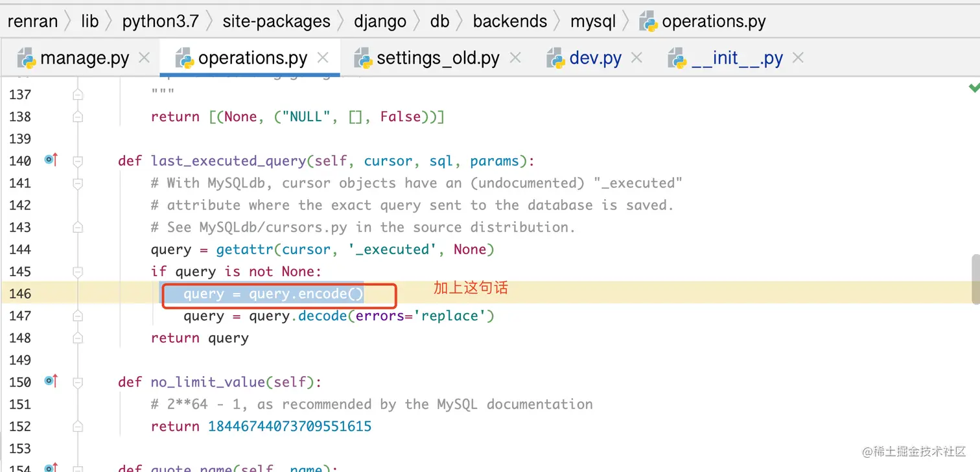Toggle comment fold marker at line 141
980x472 pixels.
coord(78,183)
